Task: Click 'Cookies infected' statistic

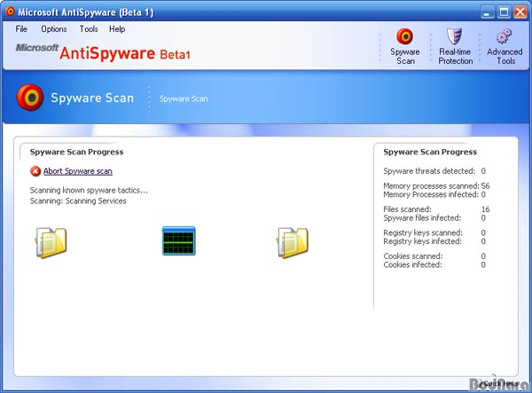Action: (434, 264)
